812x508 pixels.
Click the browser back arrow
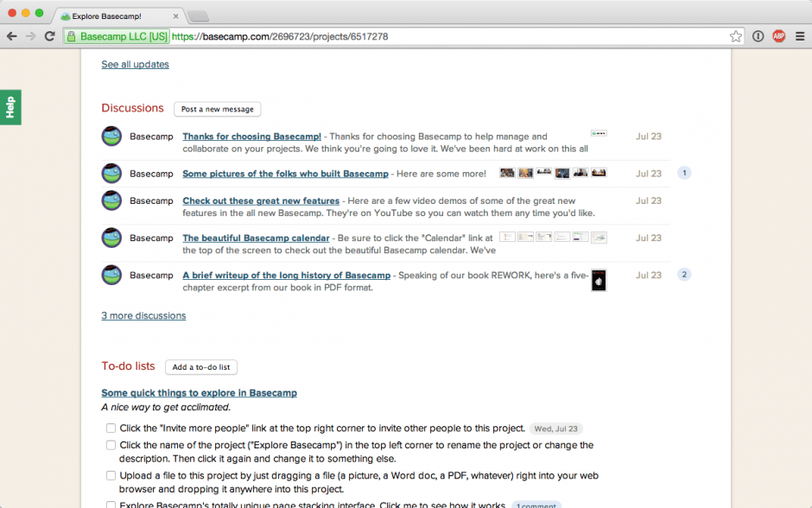coord(12,36)
